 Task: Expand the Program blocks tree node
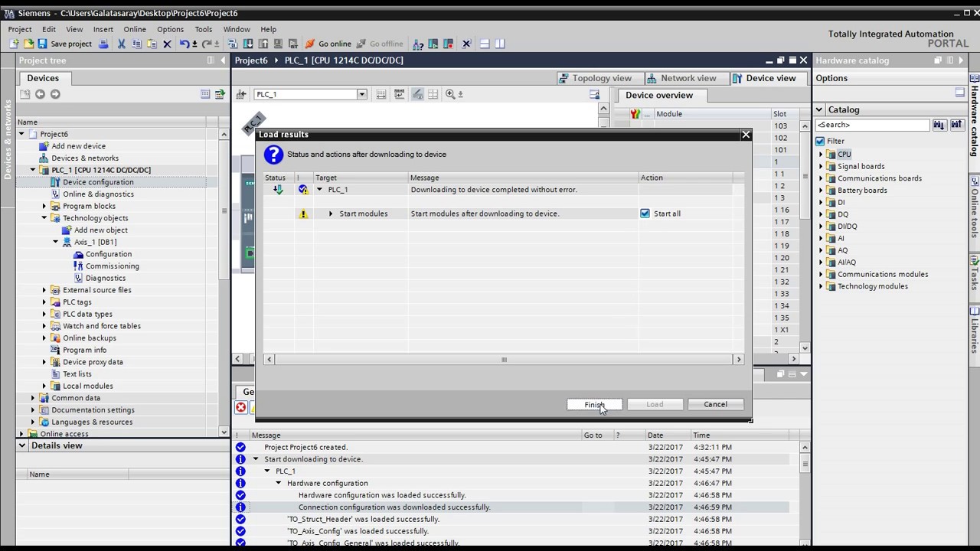coord(44,206)
